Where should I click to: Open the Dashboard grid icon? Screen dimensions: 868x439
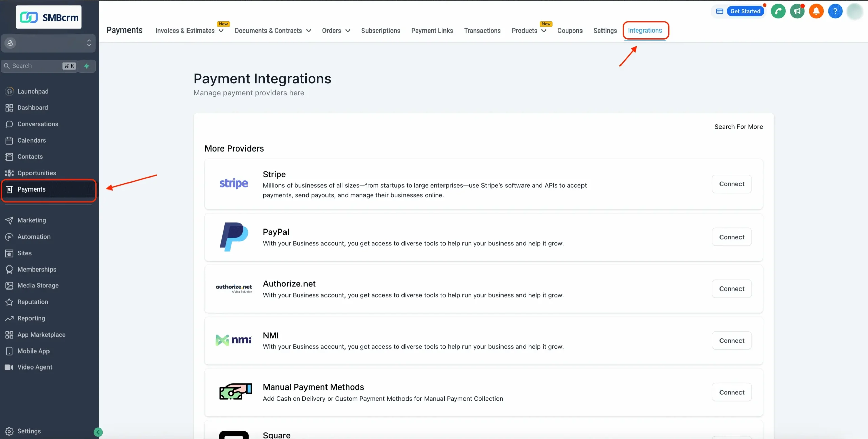coord(9,108)
